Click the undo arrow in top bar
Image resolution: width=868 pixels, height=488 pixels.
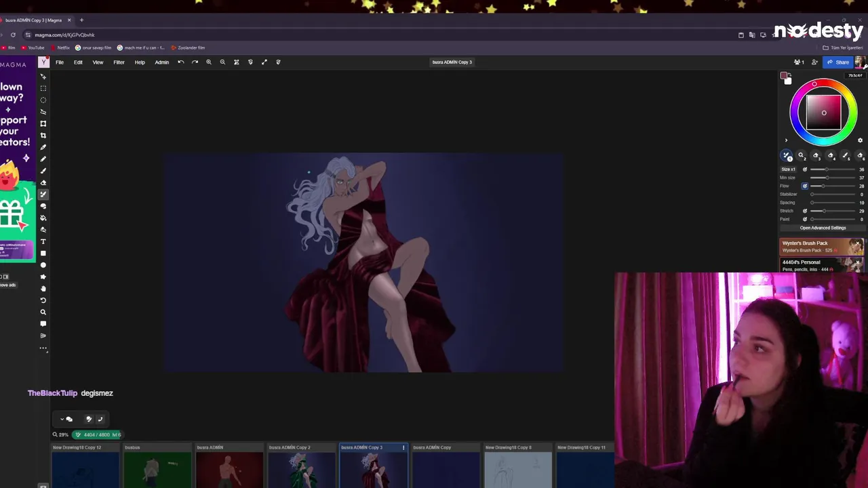[x=181, y=62]
